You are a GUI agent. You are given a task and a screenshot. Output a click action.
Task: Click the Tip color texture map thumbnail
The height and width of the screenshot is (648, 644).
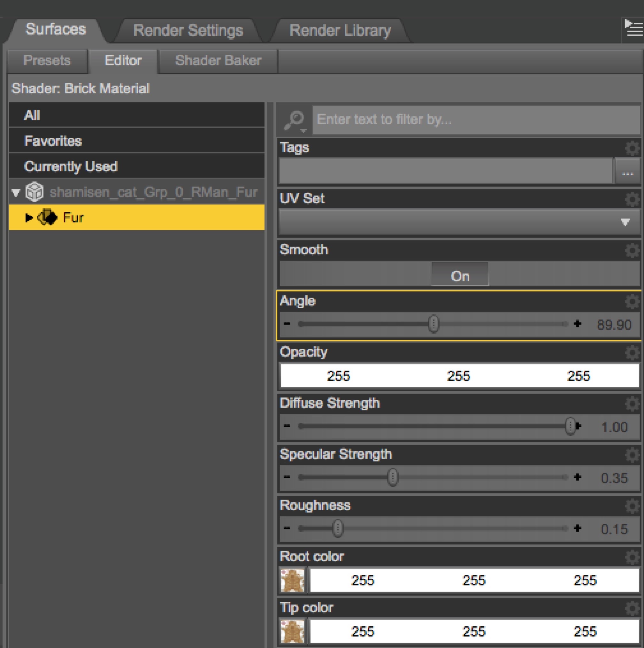[x=292, y=632]
